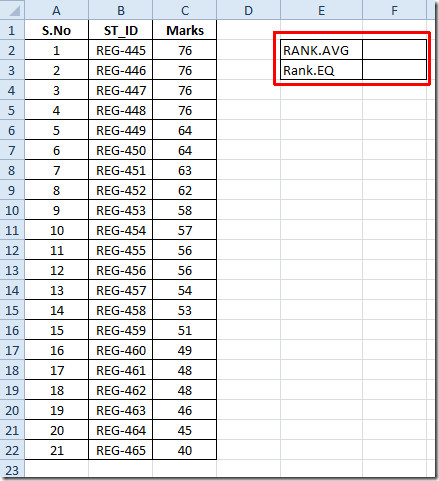Select the Rank.EQ label cell
Viewport: 439px width, 481px height.
tap(321, 70)
